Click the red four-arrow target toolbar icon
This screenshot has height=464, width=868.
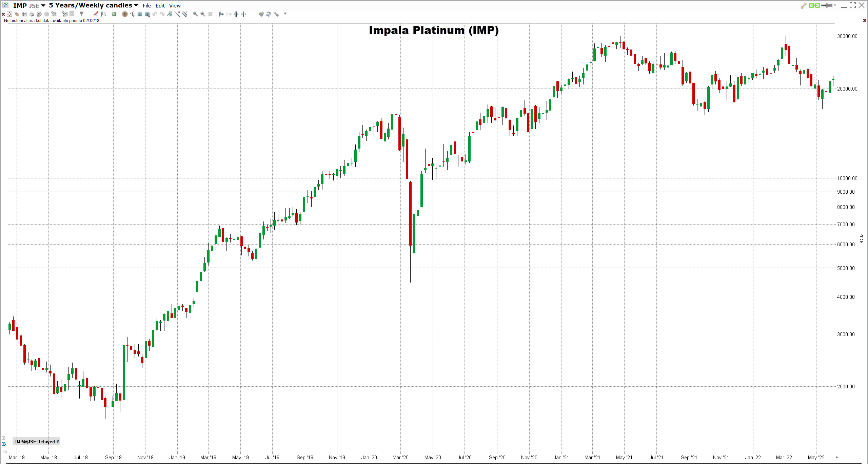(9, 14)
